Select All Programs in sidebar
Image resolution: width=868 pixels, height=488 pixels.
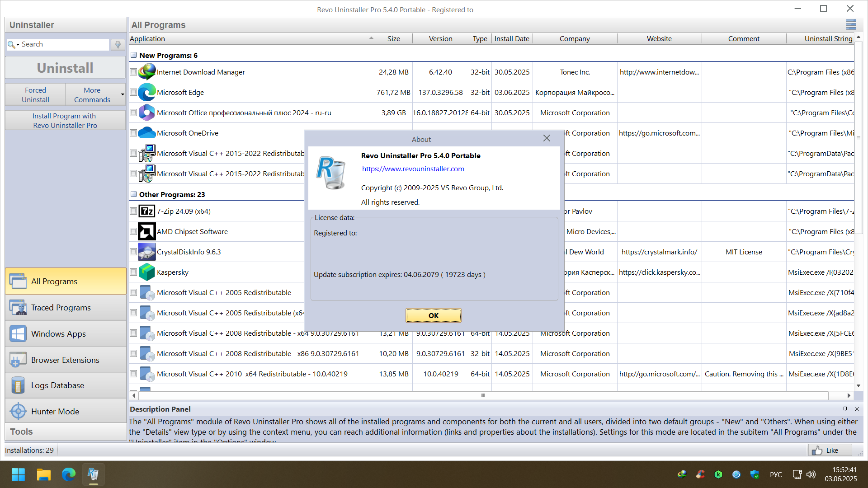tap(66, 281)
